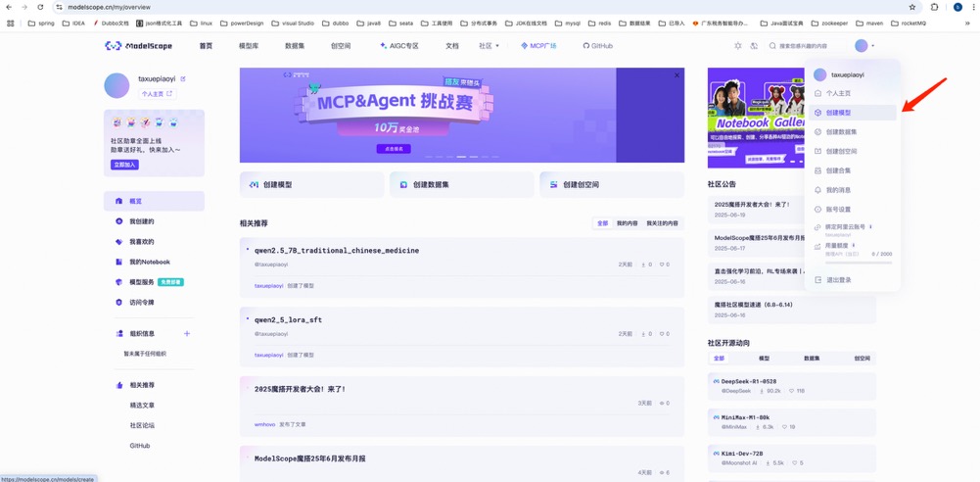Go to 模型库 in top navigation
980x482 pixels.
pos(249,46)
